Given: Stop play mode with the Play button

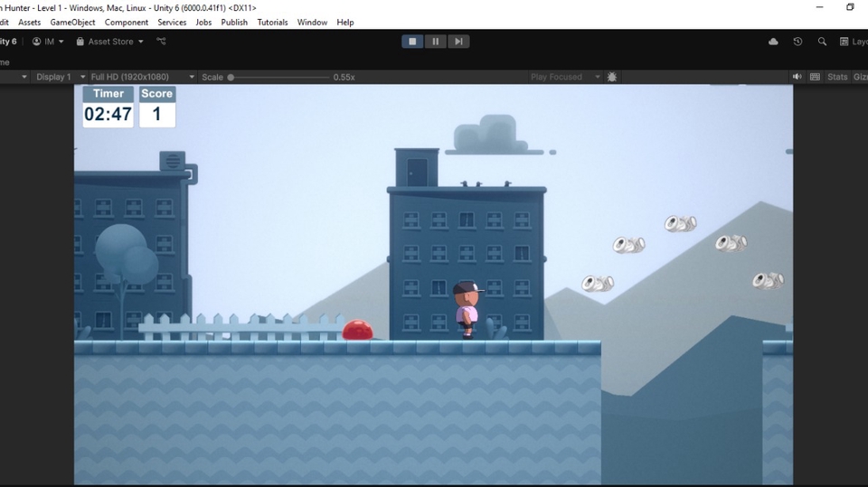Looking at the screenshot, I should pyautogui.click(x=412, y=42).
